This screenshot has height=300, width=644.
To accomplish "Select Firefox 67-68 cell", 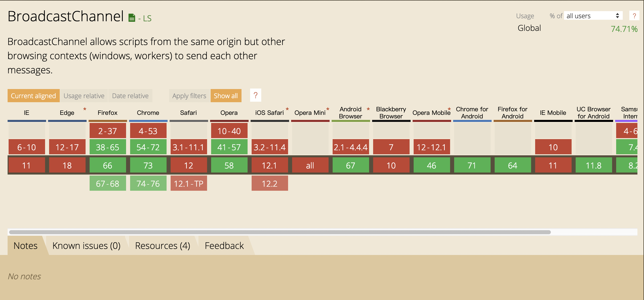I will pos(108,183).
